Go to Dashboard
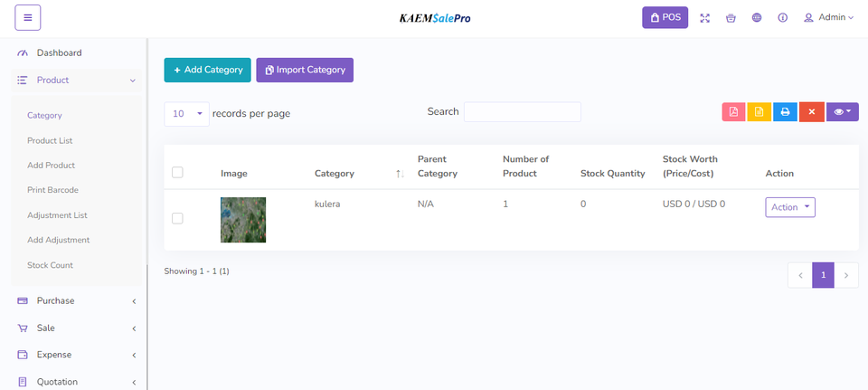 click(59, 52)
